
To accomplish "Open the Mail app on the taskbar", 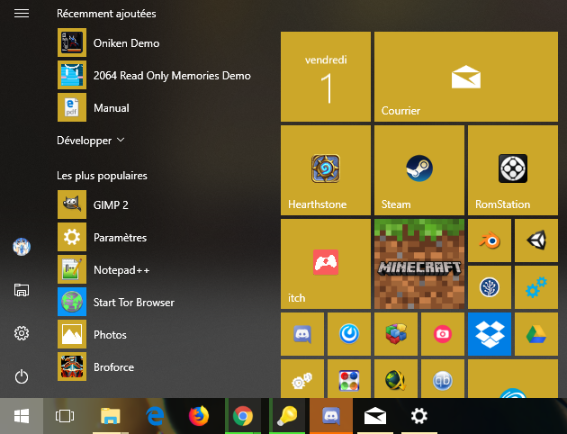I will tap(375, 416).
